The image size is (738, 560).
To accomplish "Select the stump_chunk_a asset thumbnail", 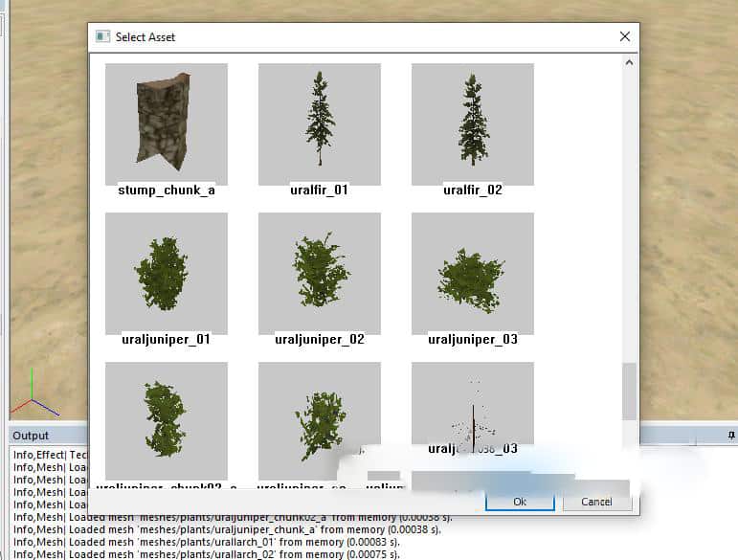I will (x=166, y=123).
